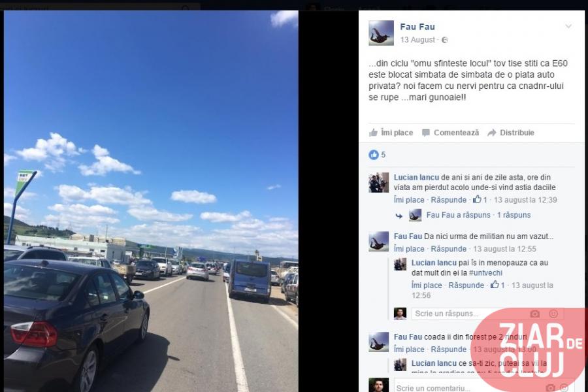Click the 'Scrie un comentariu...' input field
The width and height of the screenshot is (588, 392).
click(x=483, y=386)
